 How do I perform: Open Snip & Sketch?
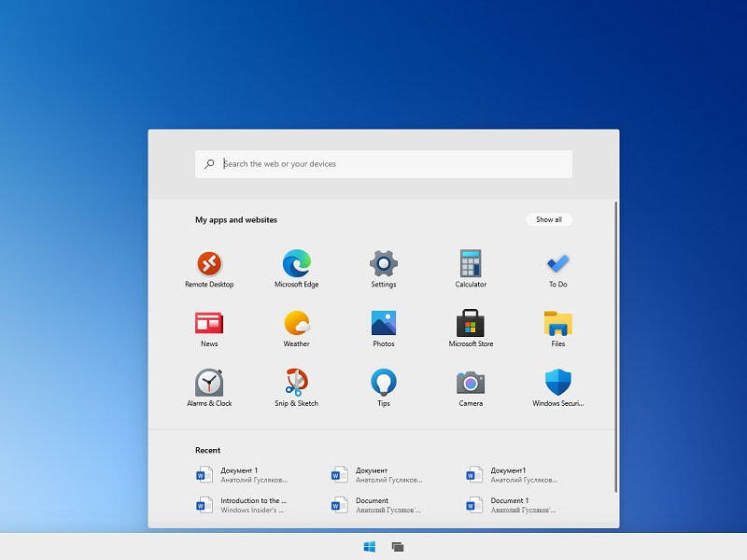(x=297, y=384)
